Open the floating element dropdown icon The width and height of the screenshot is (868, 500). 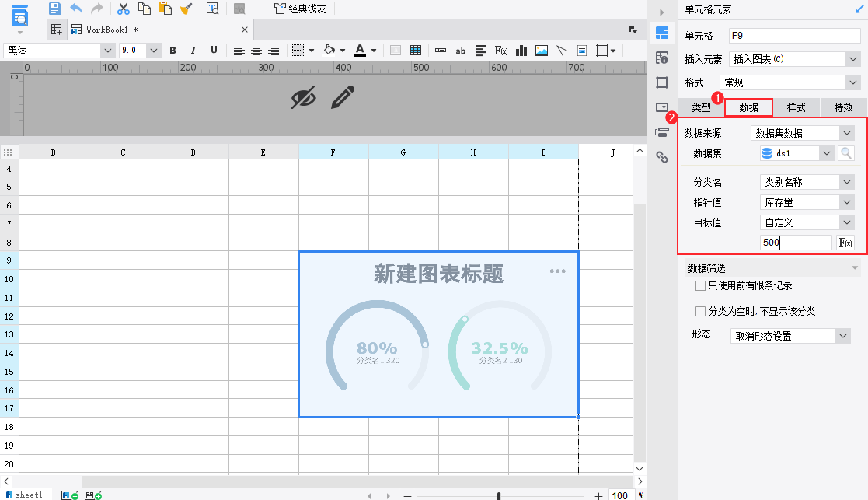605,51
